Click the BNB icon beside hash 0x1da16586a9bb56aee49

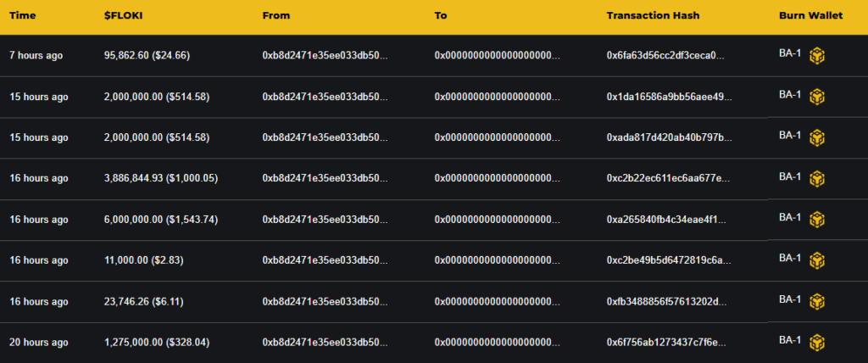(x=816, y=97)
